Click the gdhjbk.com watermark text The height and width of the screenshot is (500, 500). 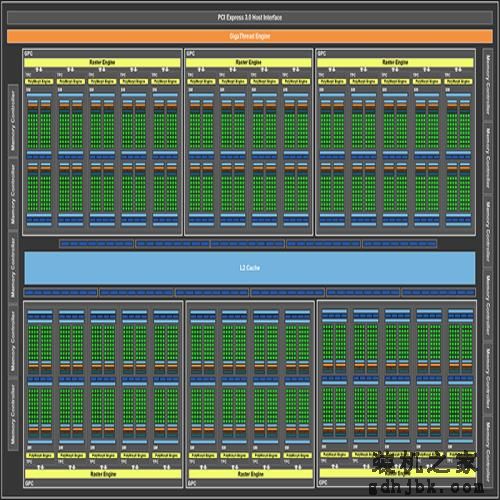426,487
